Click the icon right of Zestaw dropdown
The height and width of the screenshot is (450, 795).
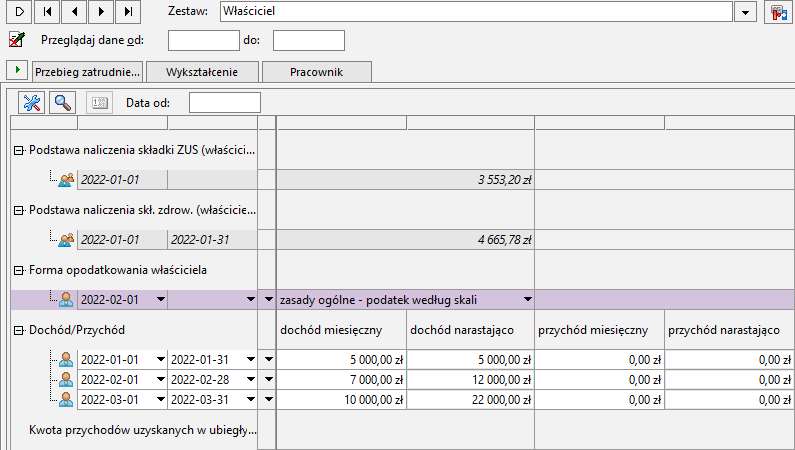(x=778, y=12)
